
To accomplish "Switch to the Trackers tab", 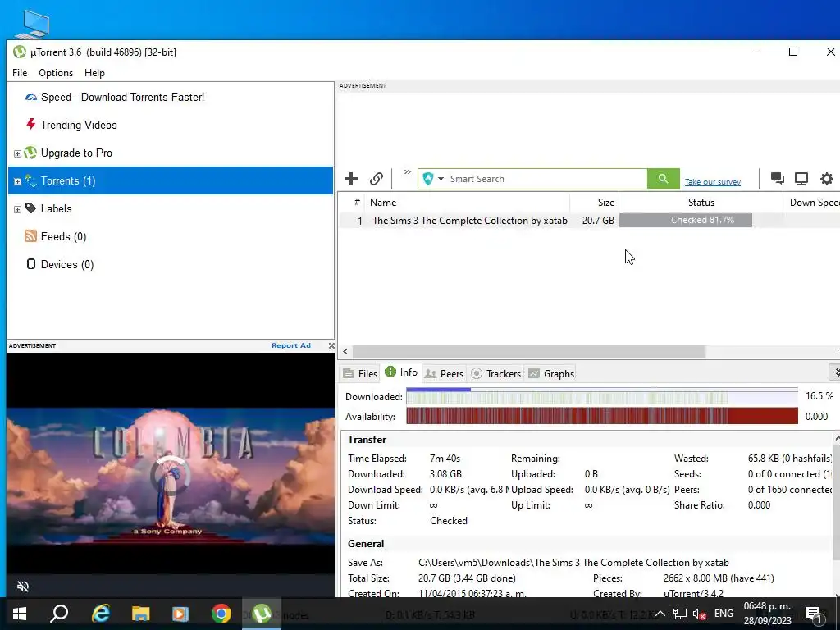I will [x=495, y=373].
